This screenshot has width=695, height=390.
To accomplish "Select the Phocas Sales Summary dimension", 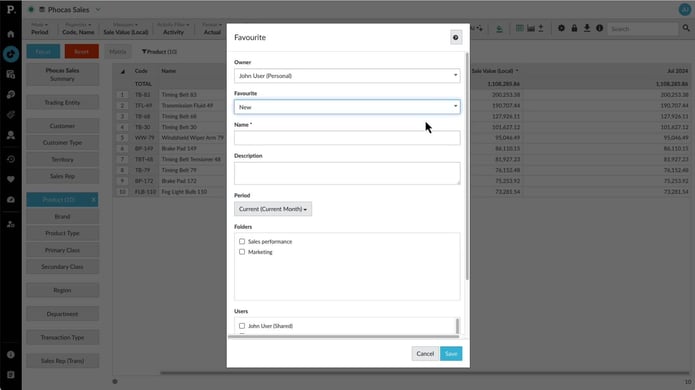I will (x=62, y=74).
